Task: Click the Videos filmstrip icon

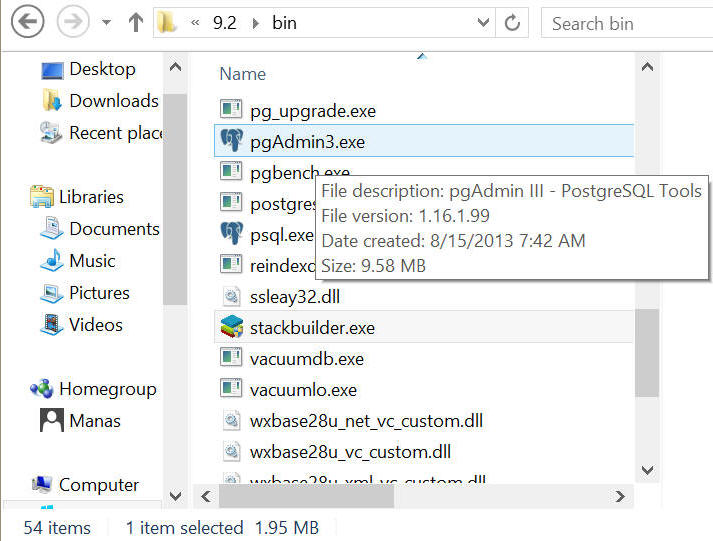Action: point(51,325)
